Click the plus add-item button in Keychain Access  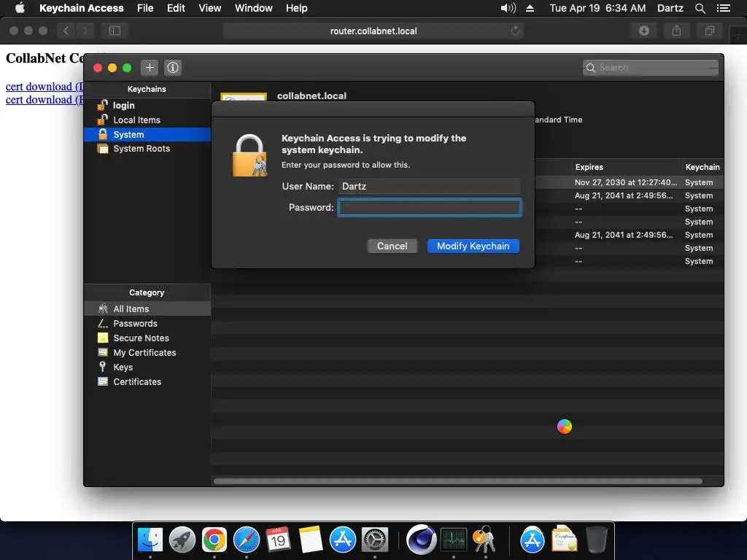point(150,68)
